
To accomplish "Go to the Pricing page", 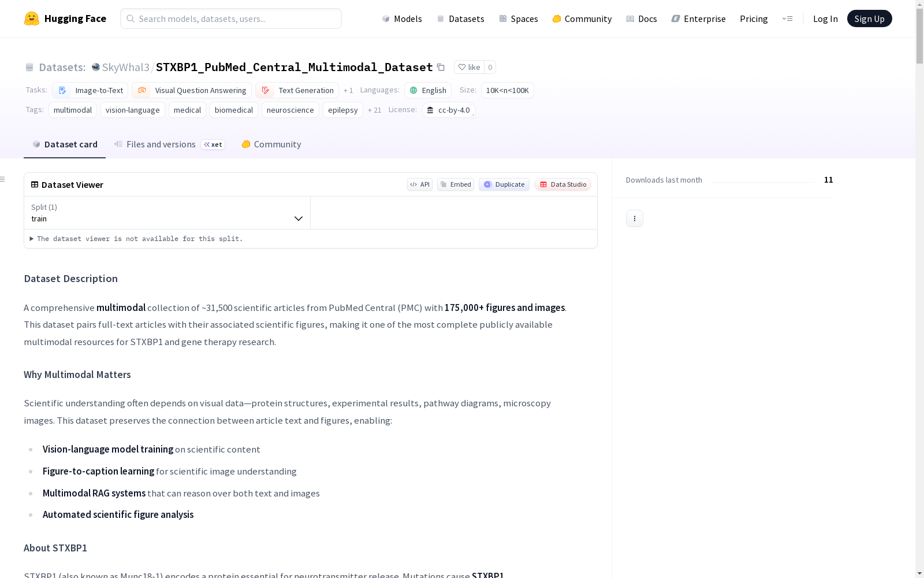I will pos(754,18).
